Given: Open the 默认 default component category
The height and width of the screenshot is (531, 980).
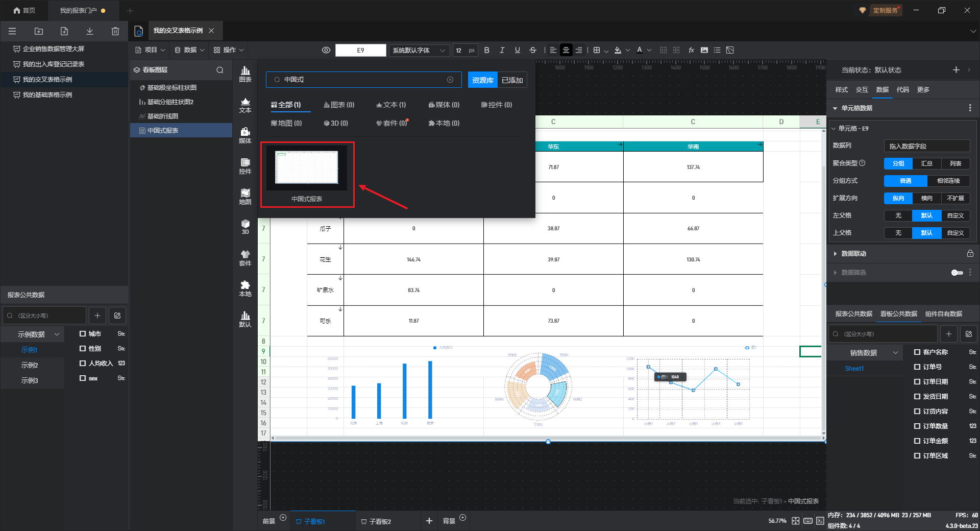Looking at the screenshot, I should click(x=245, y=320).
